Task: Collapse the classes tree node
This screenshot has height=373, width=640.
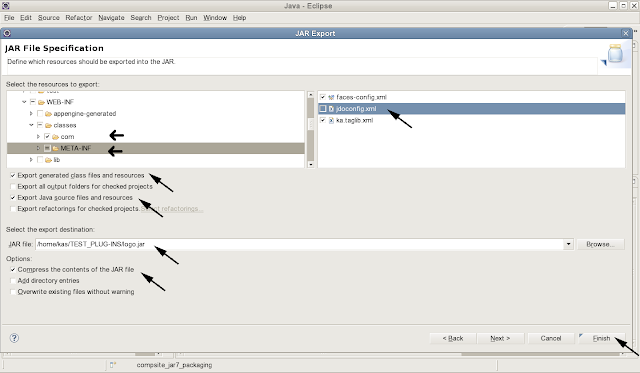Action: click(x=31, y=125)
